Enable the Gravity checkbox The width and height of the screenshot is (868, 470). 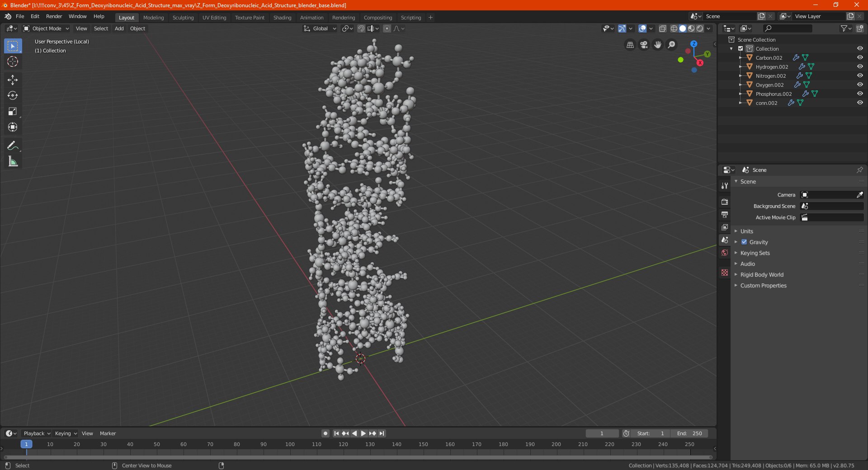(x=744, y=242)
